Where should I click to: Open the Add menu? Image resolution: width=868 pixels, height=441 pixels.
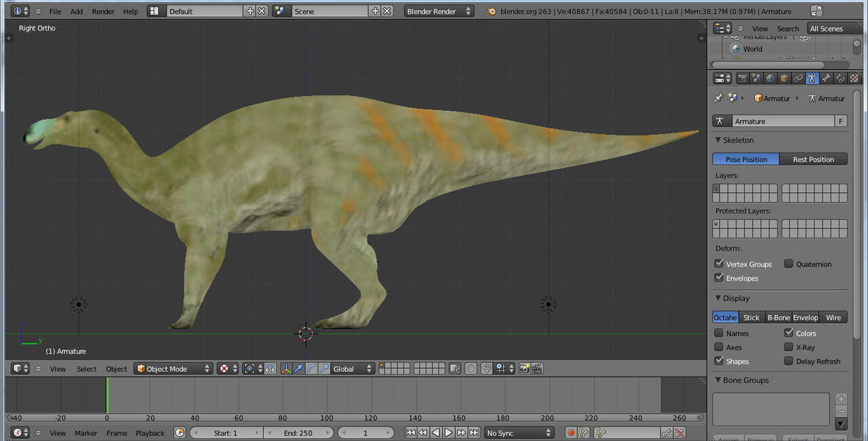(x=77, y=12)
